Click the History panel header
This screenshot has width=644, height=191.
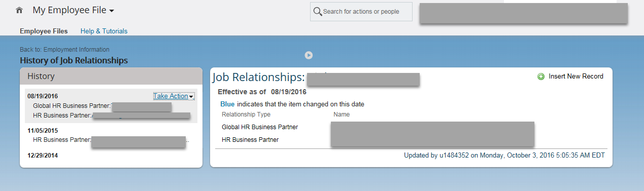click(x=109, y=76)
